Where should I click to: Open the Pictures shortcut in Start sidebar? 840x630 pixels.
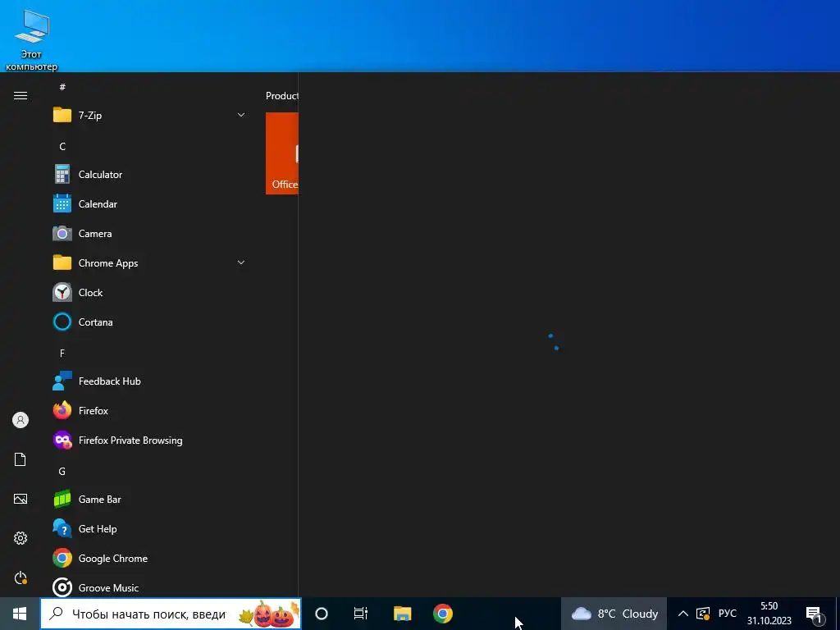point(21,499)
